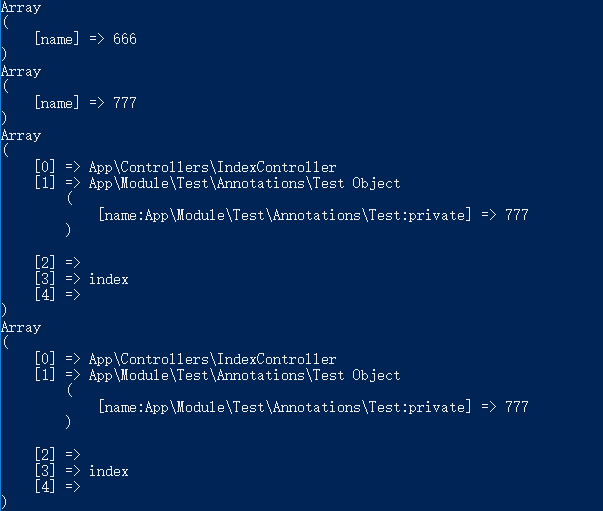The image size is (603, 511).
Task: Click the last "[3] => index" entry
Action: coord(81,471)
